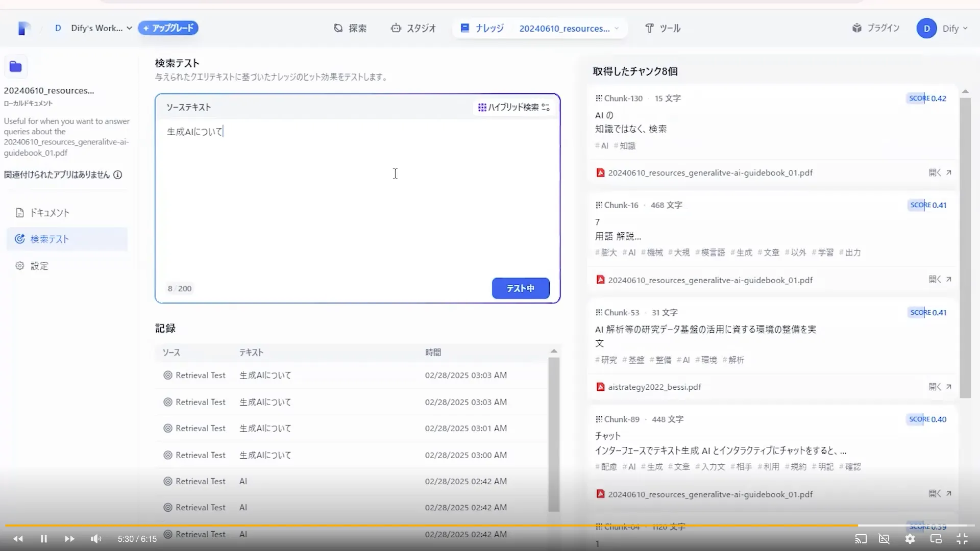Click the video progress bar
This screenshot has width=980, height=551.
(x=490, y=525)
